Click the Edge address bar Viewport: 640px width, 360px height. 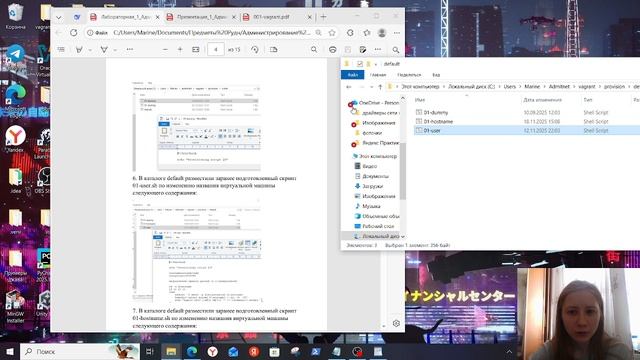[211, 33]
